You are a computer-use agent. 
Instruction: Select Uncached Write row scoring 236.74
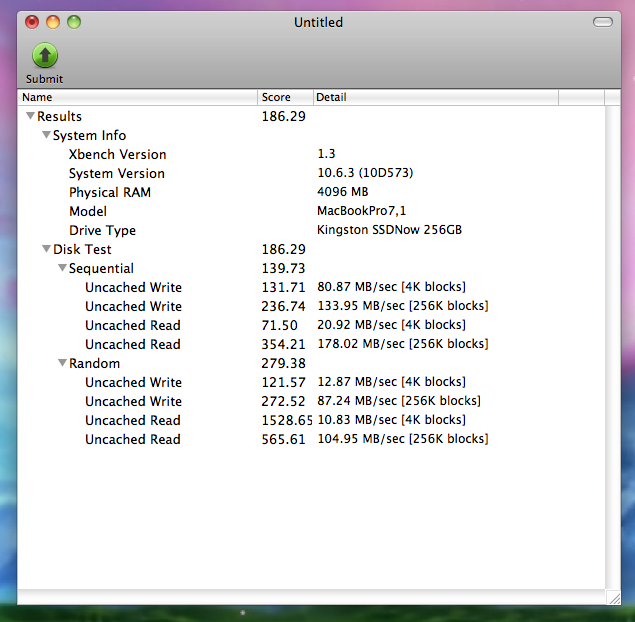tap(311, 306)
